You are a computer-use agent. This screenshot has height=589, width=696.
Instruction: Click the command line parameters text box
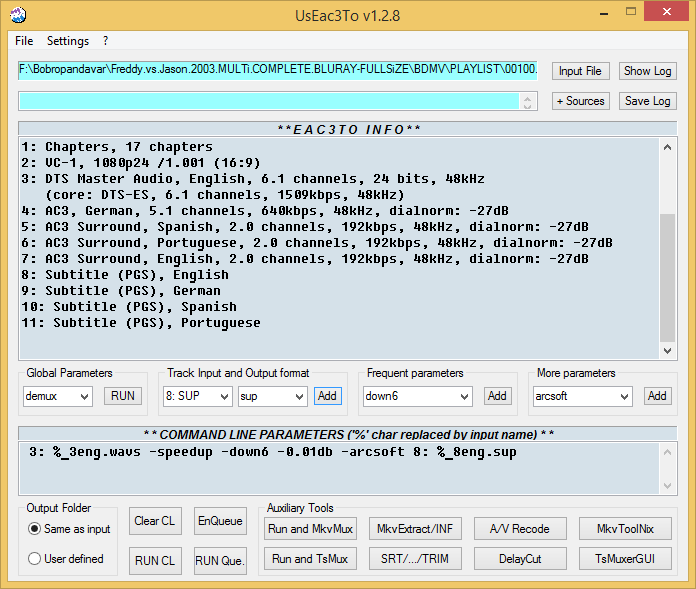coord(340,468)
